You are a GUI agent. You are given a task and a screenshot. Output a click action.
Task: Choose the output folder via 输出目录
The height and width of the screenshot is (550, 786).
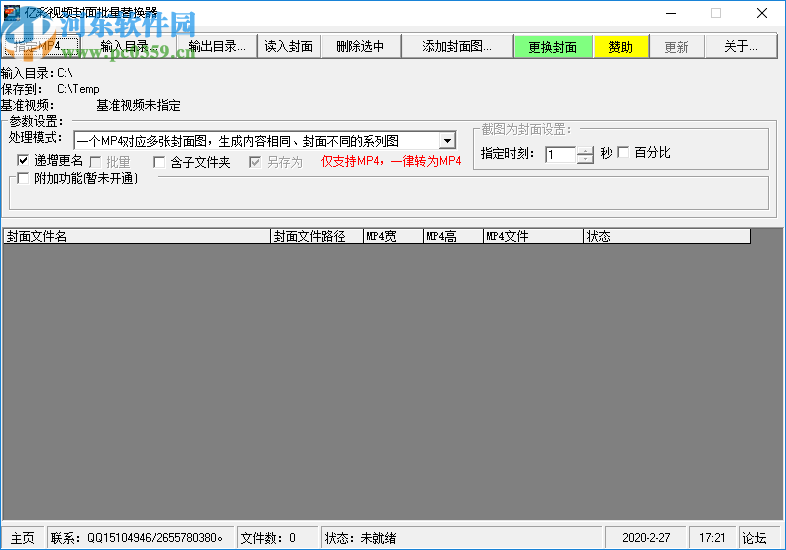[x=217, y=47]
